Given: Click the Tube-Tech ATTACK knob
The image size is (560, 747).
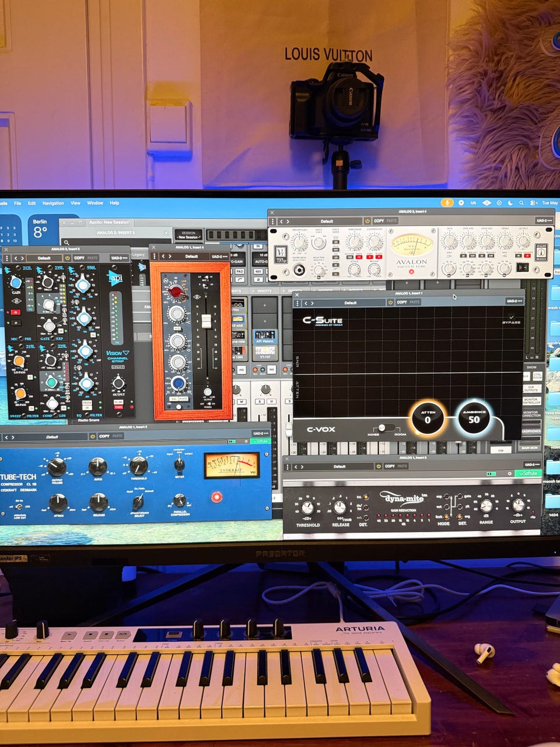Looking at the screenshot, I should 58,502.
